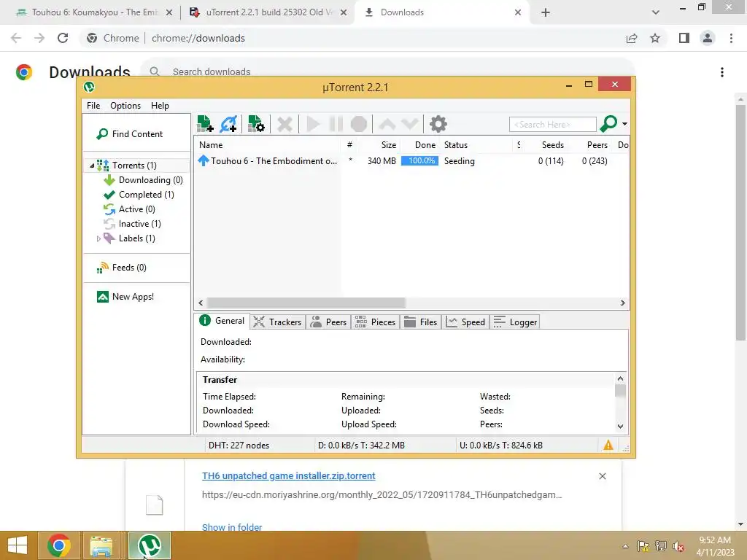747x560 pixels.
Task: Select the Active (0) filter
Action: click(x=129, y=209)
